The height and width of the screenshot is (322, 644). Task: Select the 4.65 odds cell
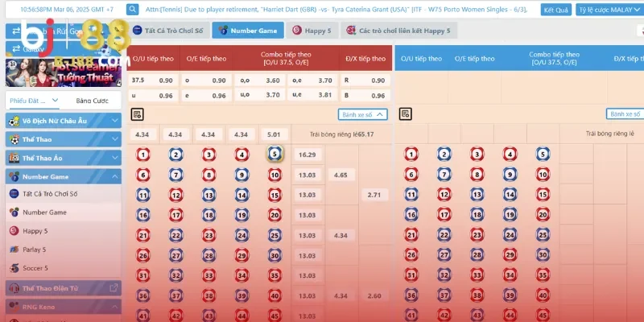[x=341, y=175]
